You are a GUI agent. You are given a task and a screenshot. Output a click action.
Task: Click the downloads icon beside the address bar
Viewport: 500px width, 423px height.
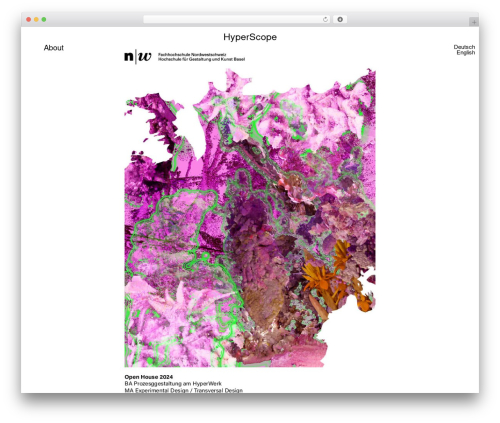pyautogui.click(x=340, y=20)
